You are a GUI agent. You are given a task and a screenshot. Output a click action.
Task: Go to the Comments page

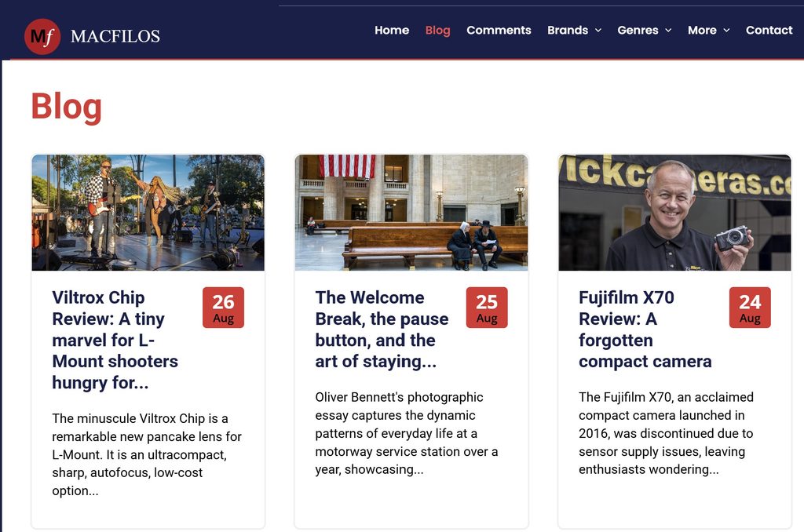[x=499, y=31]
